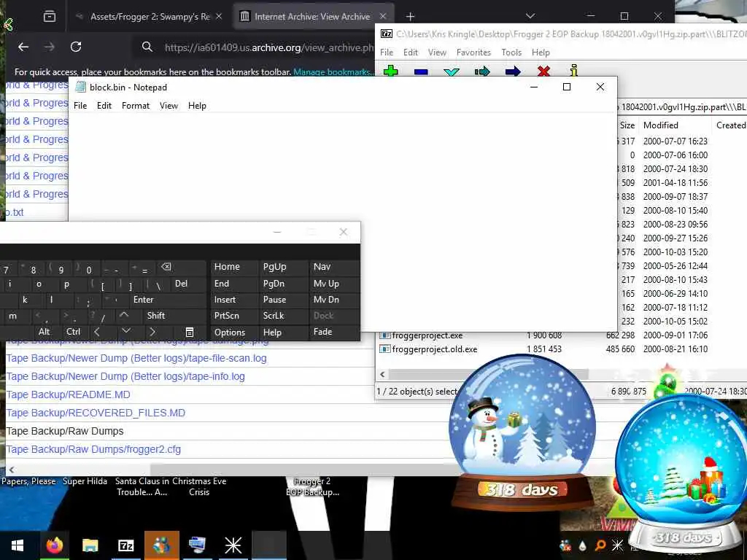Click the blue Extract minus icon in 7-Zip
This screenshot has width=747, height=560.
coord(421,72)
